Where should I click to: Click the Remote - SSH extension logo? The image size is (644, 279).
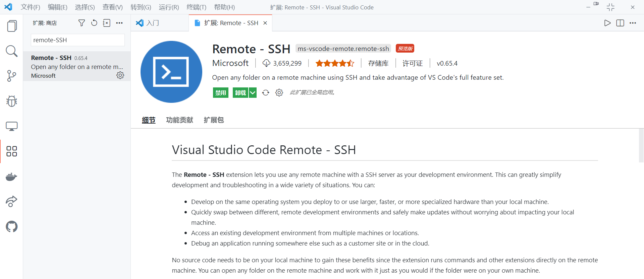point(171,72)
